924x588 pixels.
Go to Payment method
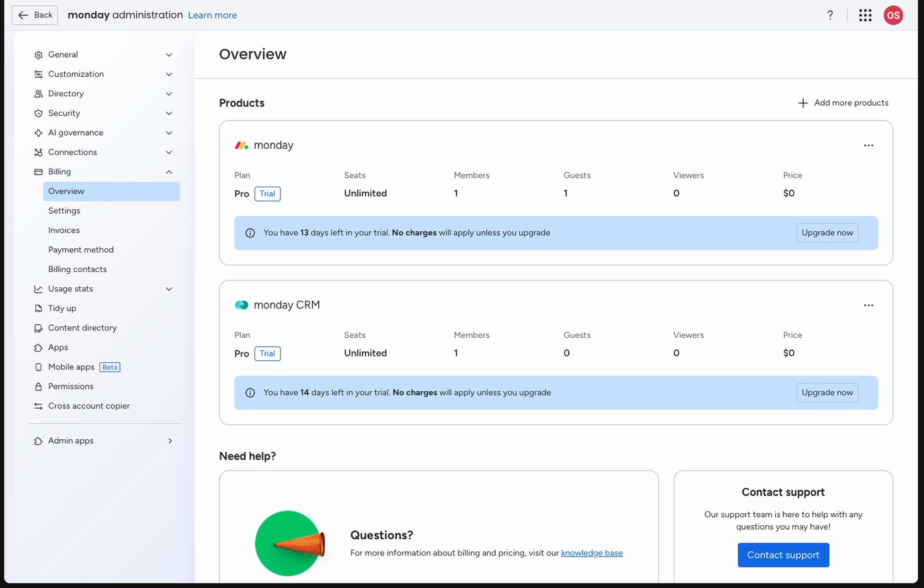[x=81, y=250]
